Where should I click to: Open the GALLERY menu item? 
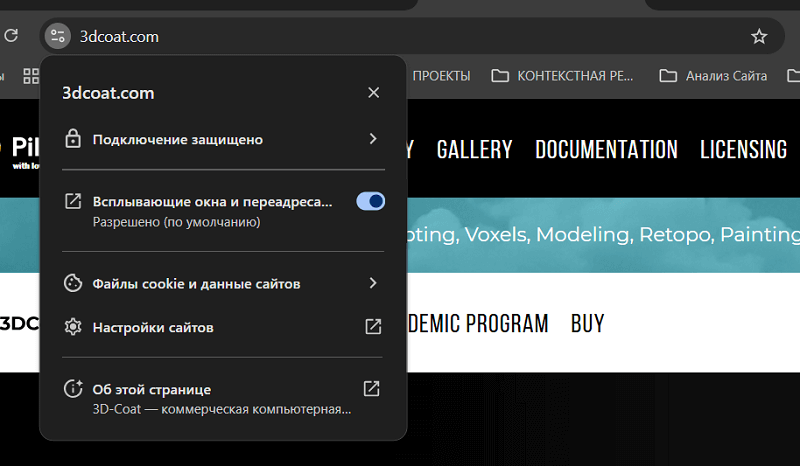pos(474,150)
